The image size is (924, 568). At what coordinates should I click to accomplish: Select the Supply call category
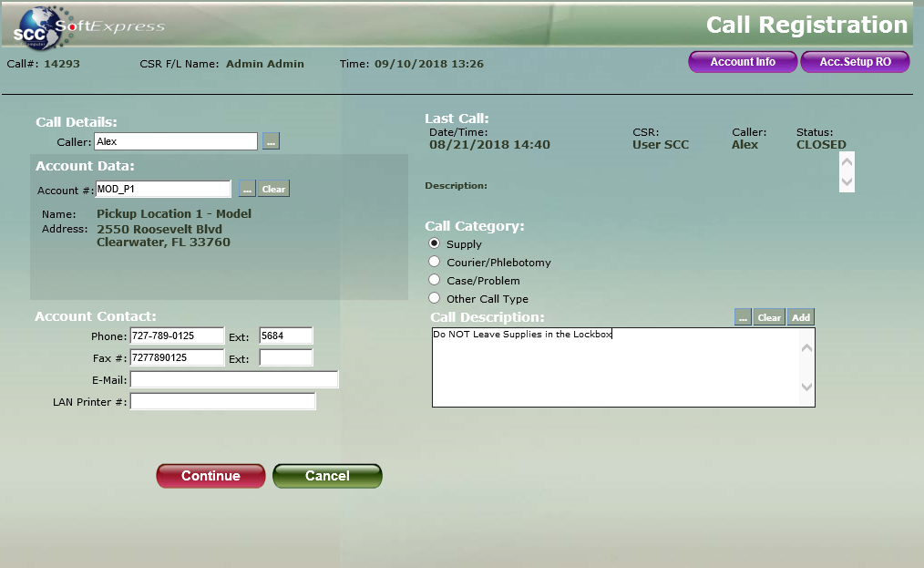coord(435,243)
